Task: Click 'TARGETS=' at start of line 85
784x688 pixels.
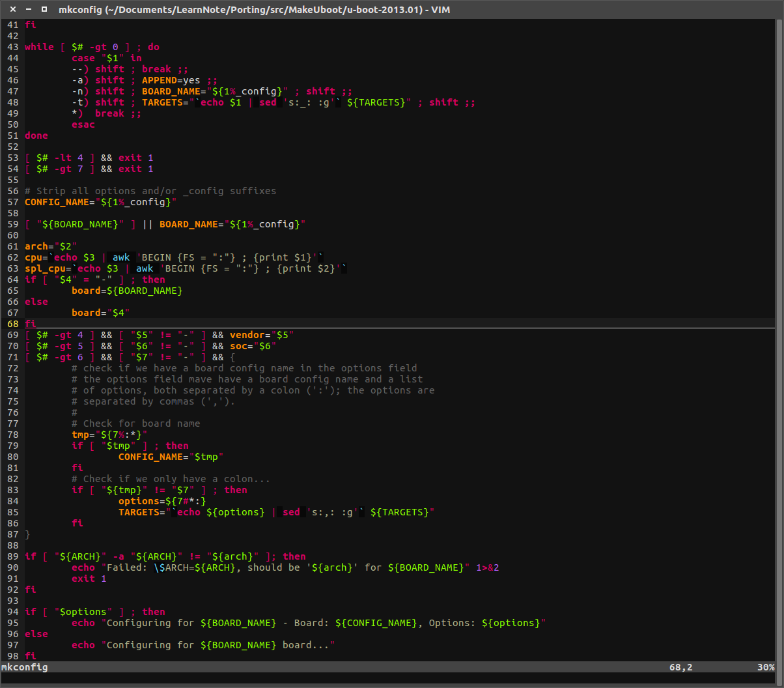Action: point(142,512)
